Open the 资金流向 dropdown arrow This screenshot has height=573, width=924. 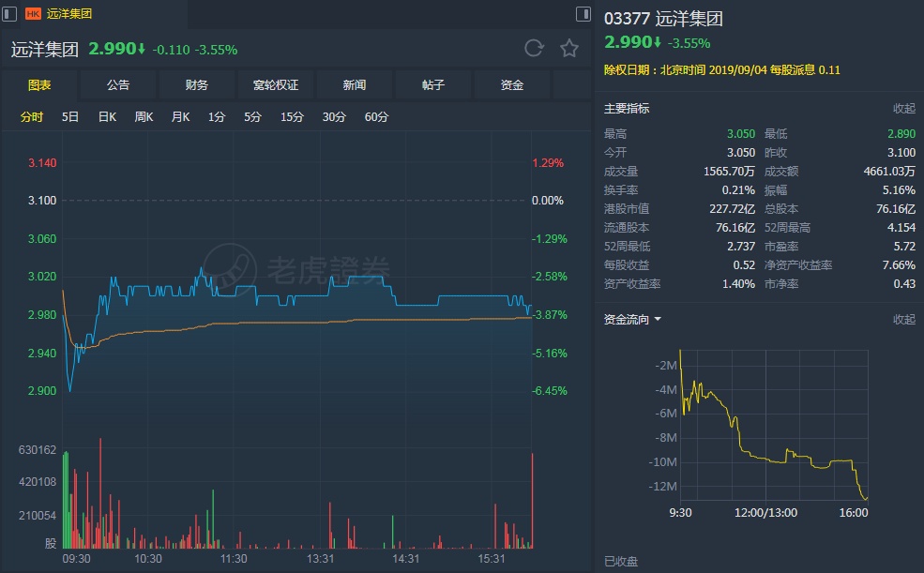pos(658,319)
